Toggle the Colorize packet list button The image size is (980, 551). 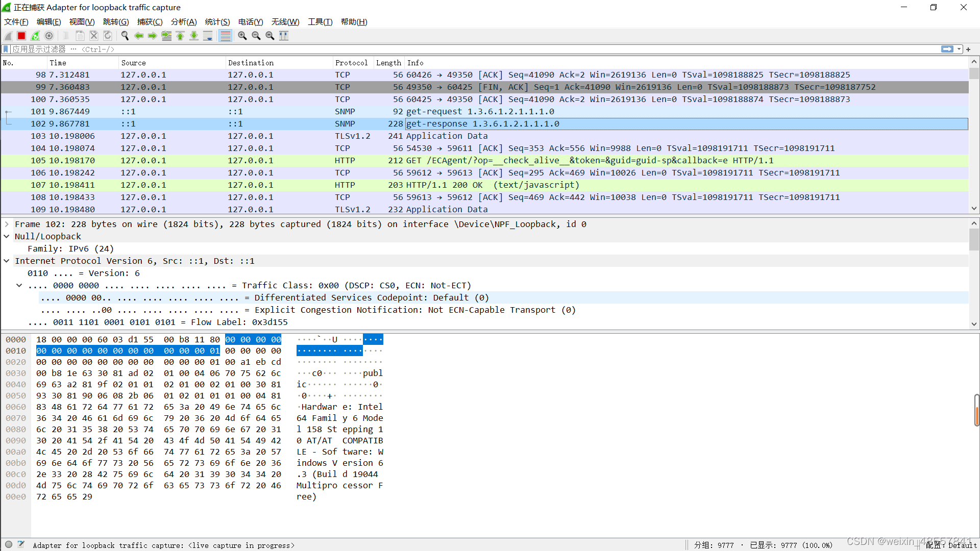coord(225,36)
